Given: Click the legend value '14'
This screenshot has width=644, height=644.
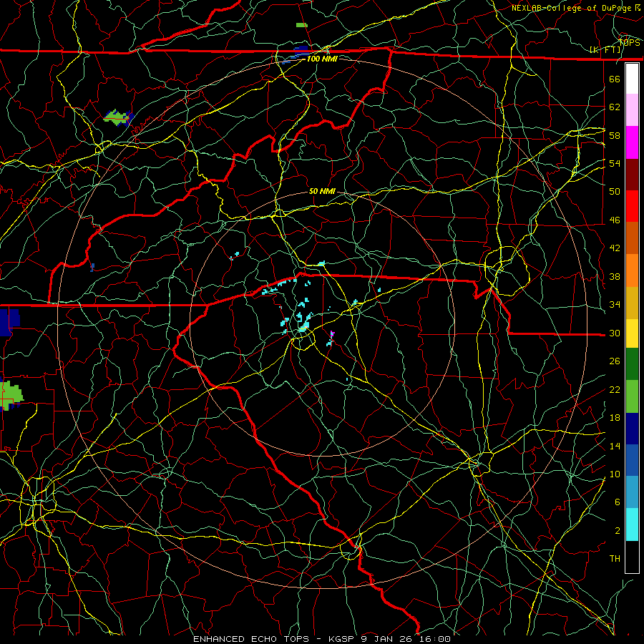Looking at the screenshot, I should coord(615,446).
